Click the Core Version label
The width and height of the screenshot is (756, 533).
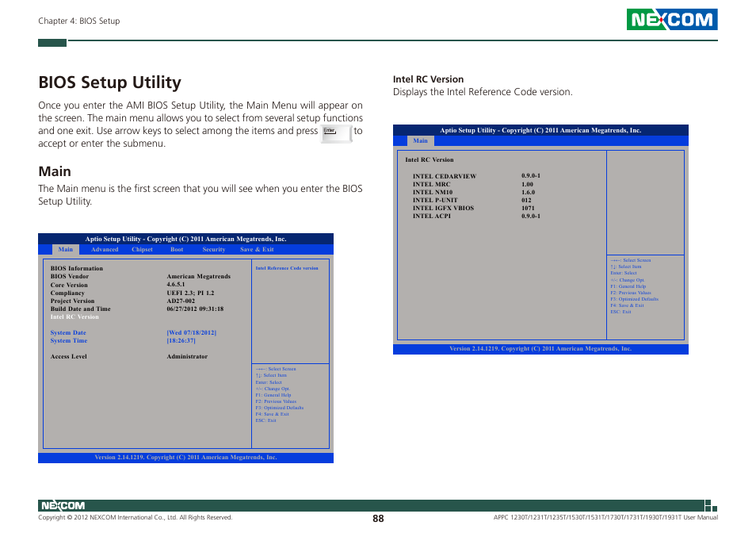click(x=69, y=285)
